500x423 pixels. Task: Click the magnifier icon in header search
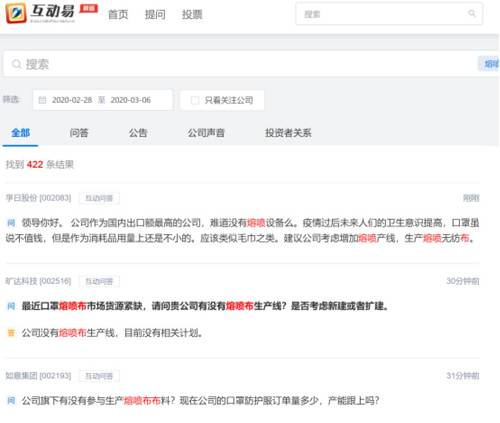coord(472,13)
